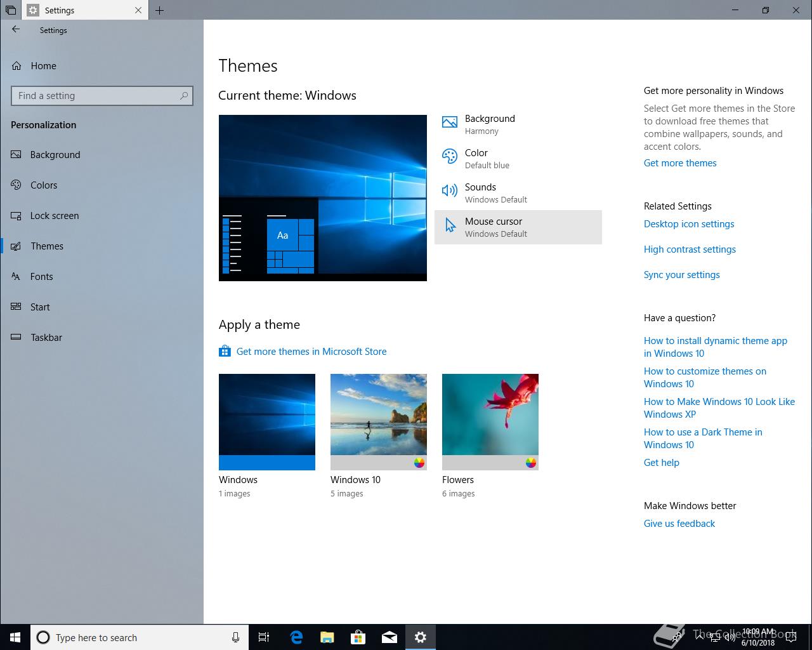This screenshot has height=650, width=812.
Task: Click the color wheel on Windows 10 theme
Action: pos(419,463)
